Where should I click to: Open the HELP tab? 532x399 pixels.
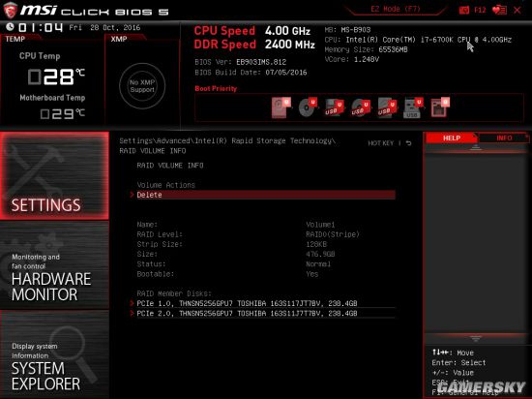pyautogui.click(x=452, y=138)
